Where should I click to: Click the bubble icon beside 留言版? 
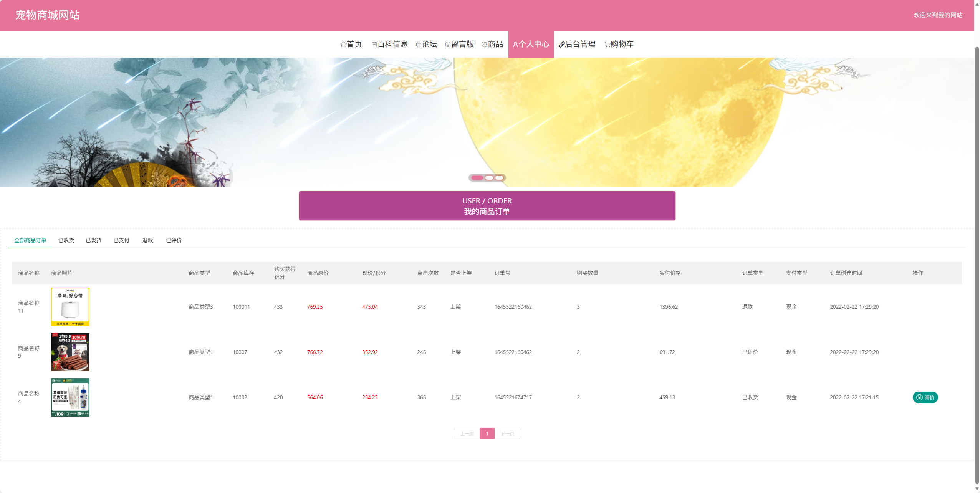pyautogui.click(x=447, y=45)
